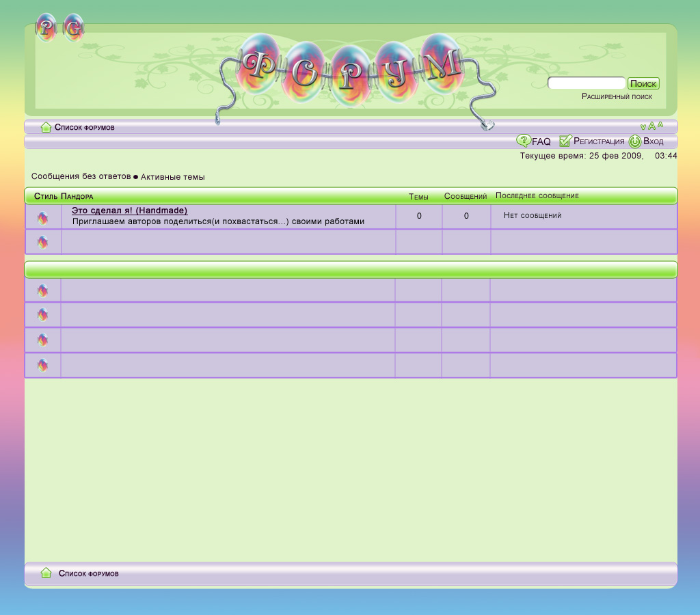Open Расширенный поиск advanced search link

click(x=617, y=96)
